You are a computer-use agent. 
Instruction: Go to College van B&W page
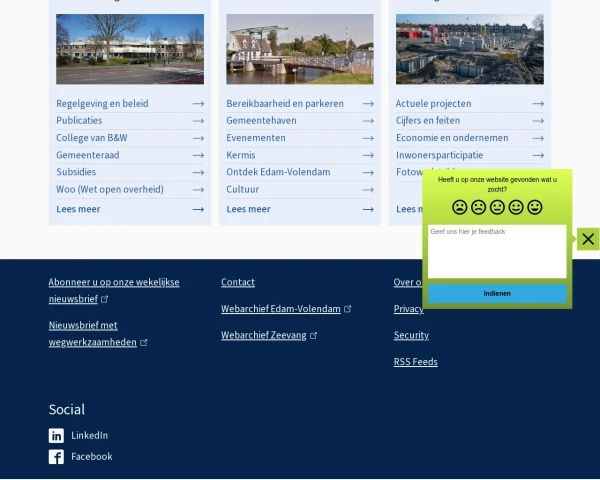[92, 137]
